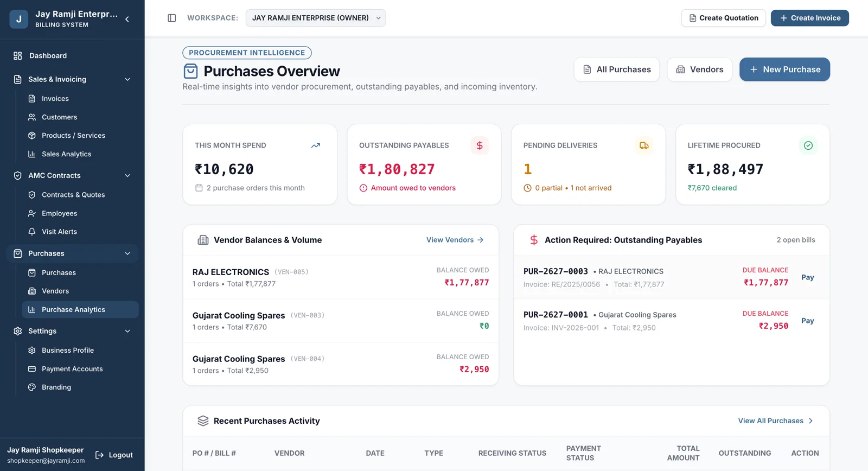Click the Business Profile gear icon

[32, 351]
